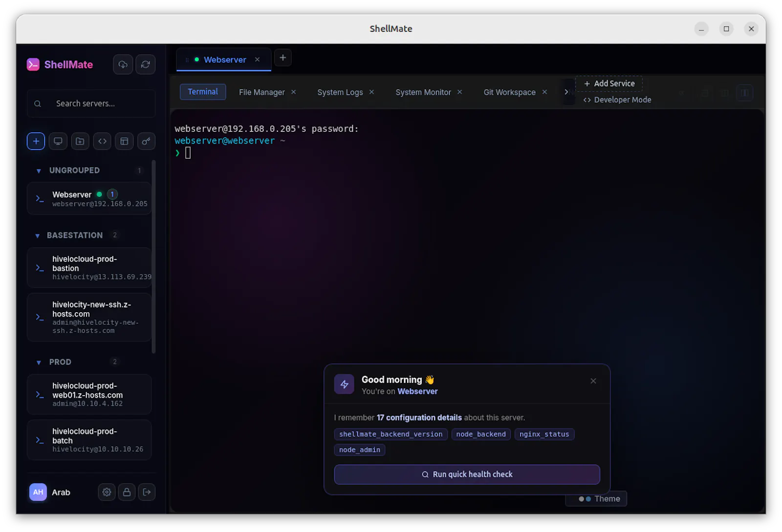Click the server list scrollbar
Viewport: 782px width, 532px height.
click(153, 256)
